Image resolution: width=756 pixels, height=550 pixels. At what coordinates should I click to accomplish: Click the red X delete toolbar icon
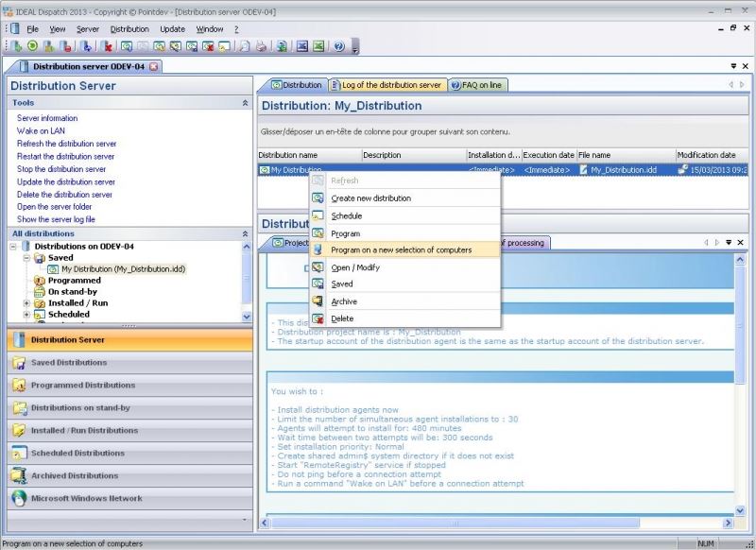pos(108,45)
